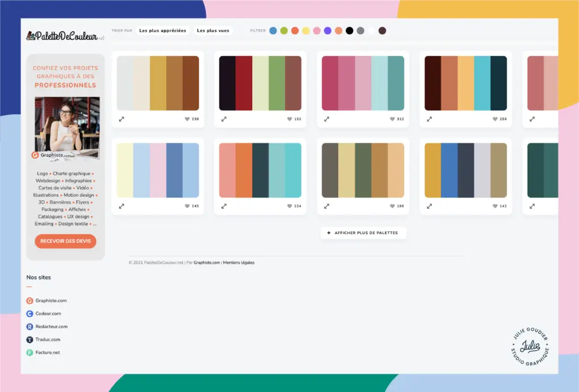Select the black color filter dot
This screenshot has height=392, width=579.
(x=349, y=31)
